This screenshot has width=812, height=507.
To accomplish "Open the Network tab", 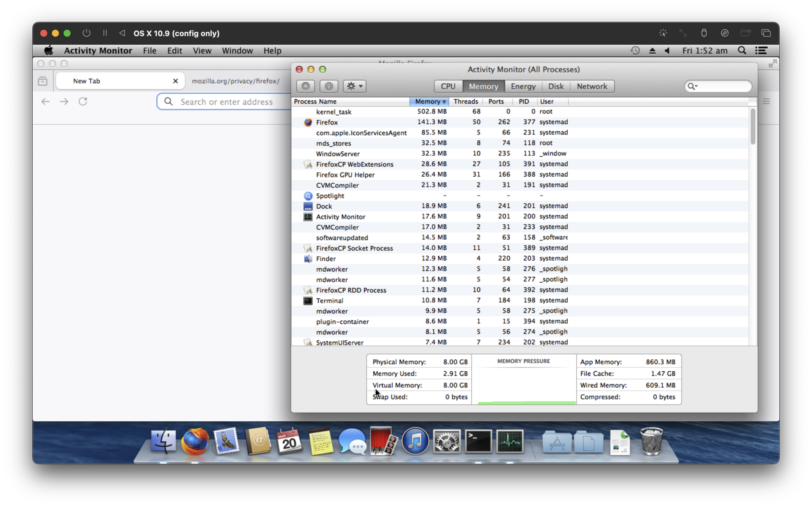I will [591, 86].
